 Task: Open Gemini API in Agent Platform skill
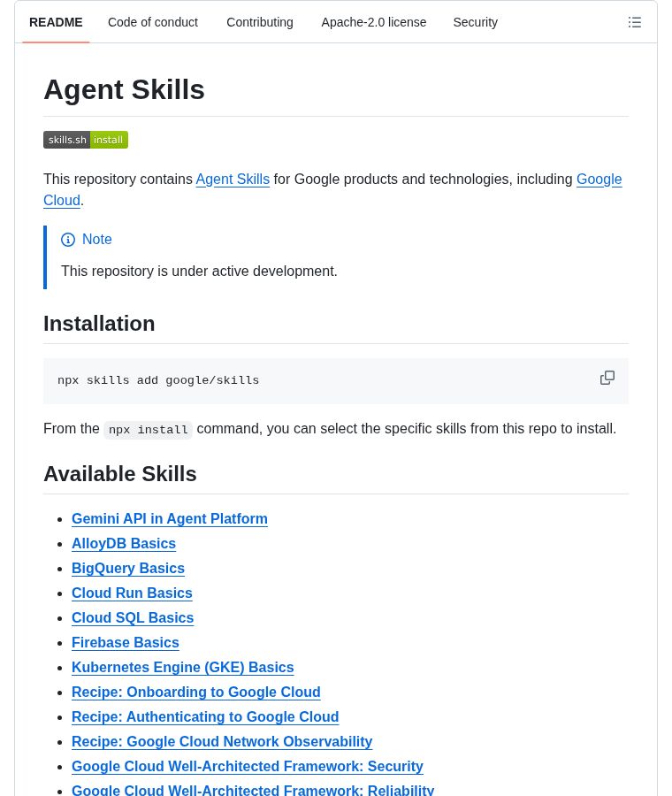(170, 519)
